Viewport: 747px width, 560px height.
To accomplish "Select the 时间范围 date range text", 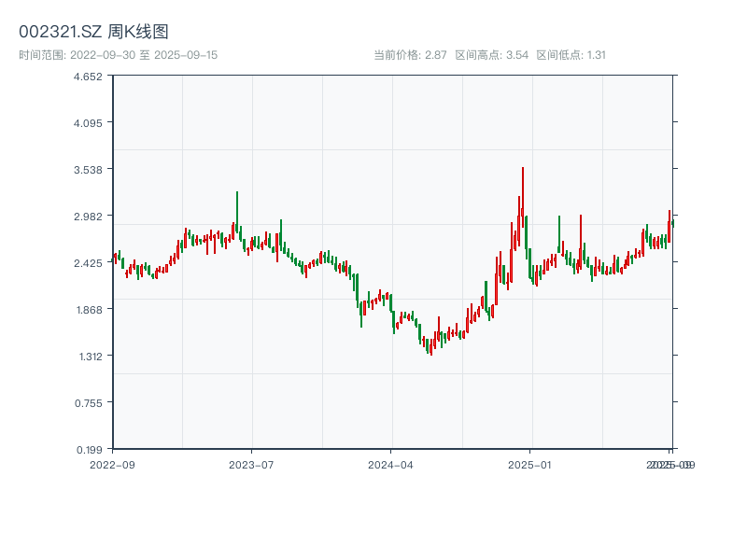I will (119, 55).
